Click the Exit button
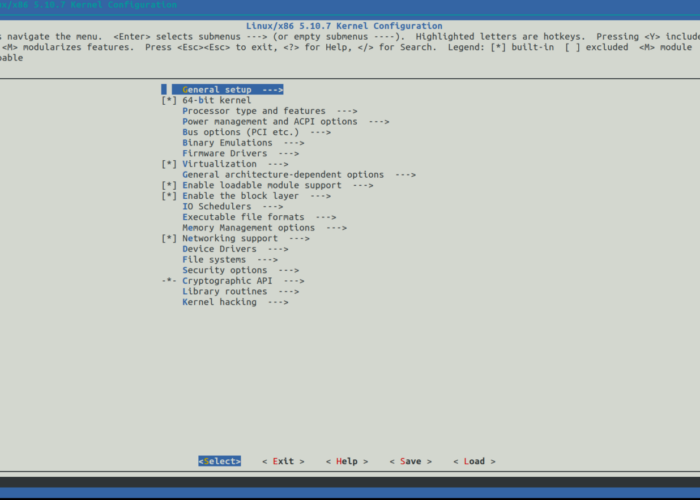The width and height of the screenshot is (700, 500). tap(283, 461)
